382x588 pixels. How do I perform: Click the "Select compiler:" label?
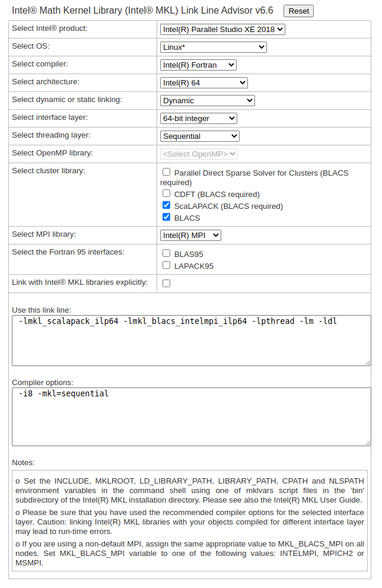click(40, 63)
